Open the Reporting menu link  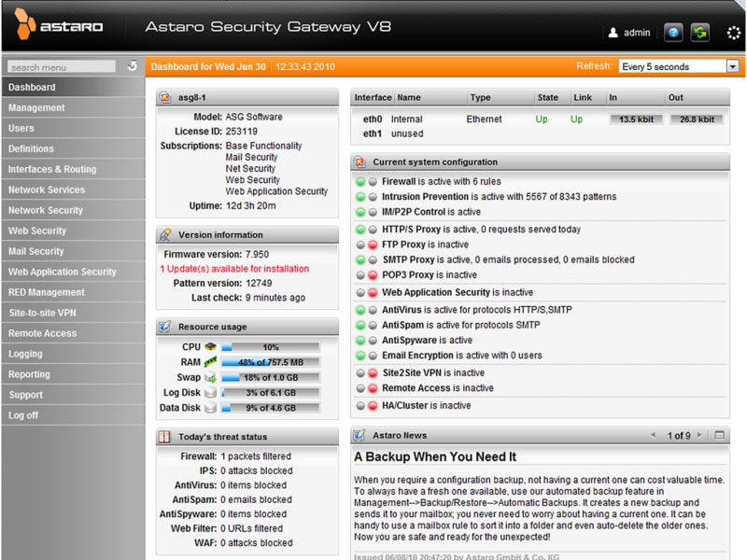74,374
